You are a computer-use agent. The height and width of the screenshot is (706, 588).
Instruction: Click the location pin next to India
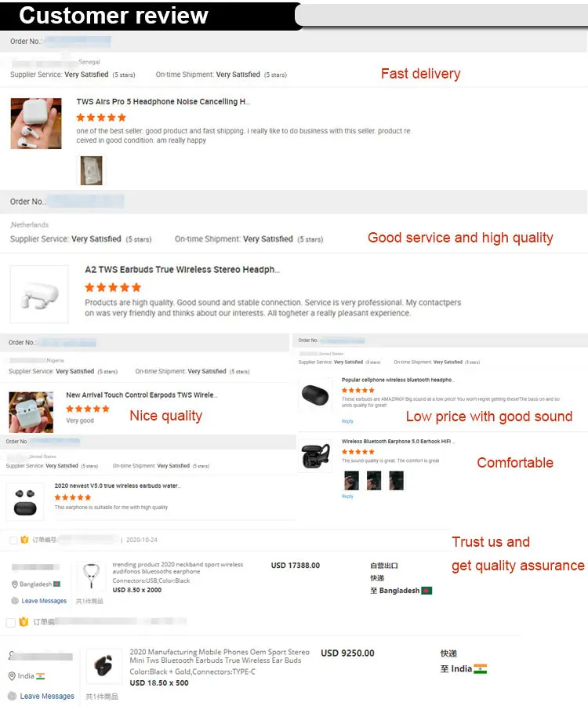13,676
